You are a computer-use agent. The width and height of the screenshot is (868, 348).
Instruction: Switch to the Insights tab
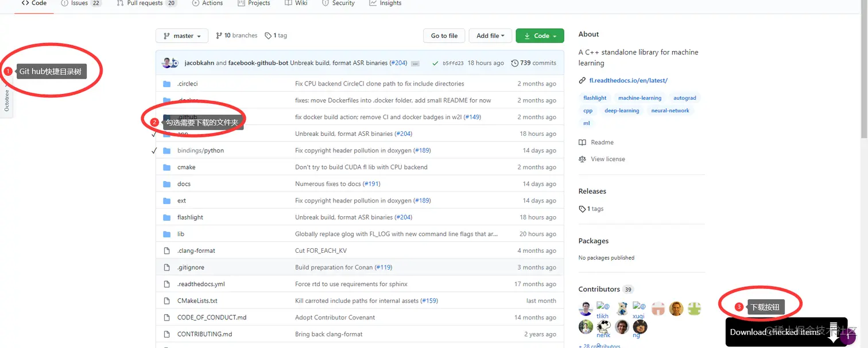385,3
